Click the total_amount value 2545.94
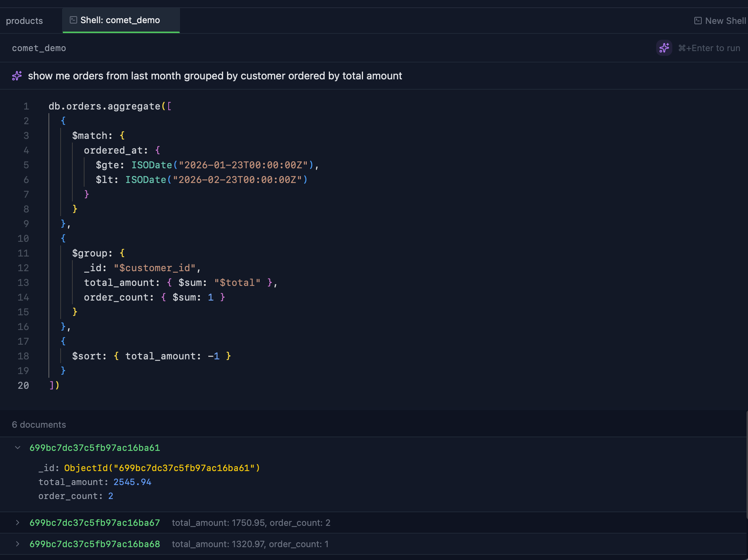This screenshot has height=560, width=748. (132, 482)
